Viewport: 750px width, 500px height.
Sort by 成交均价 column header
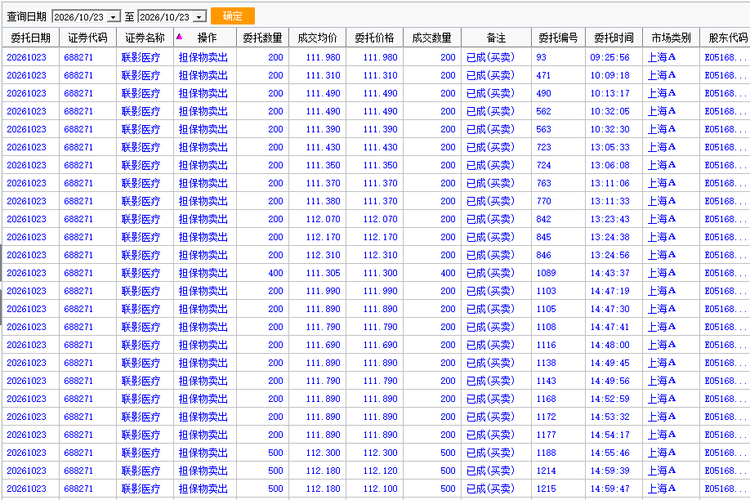[318, 38]
